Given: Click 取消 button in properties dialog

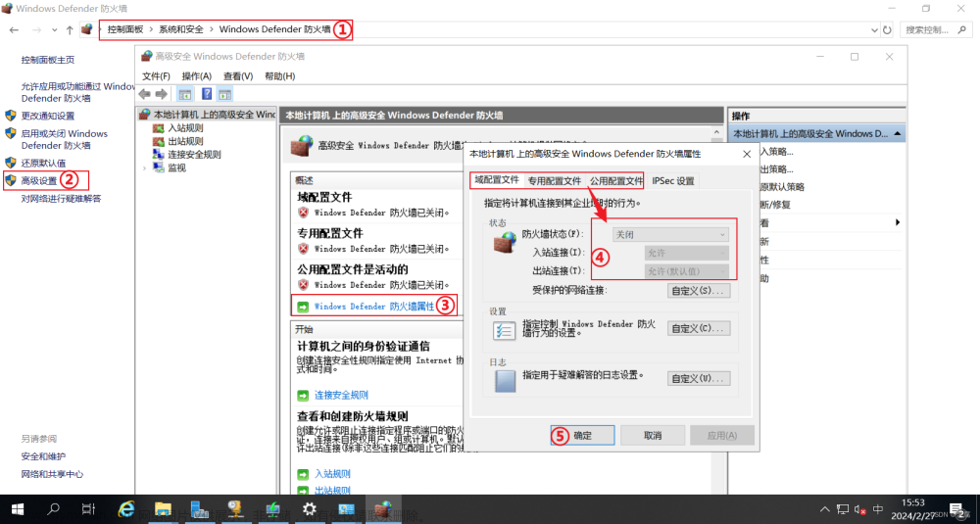Looking at the screenshot, I should (653, 435).
